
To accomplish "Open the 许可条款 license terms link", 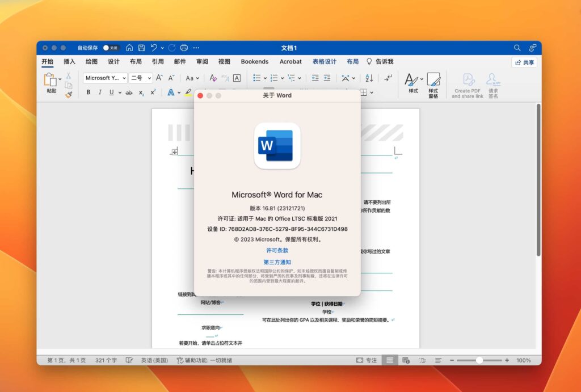I will 277,251.
